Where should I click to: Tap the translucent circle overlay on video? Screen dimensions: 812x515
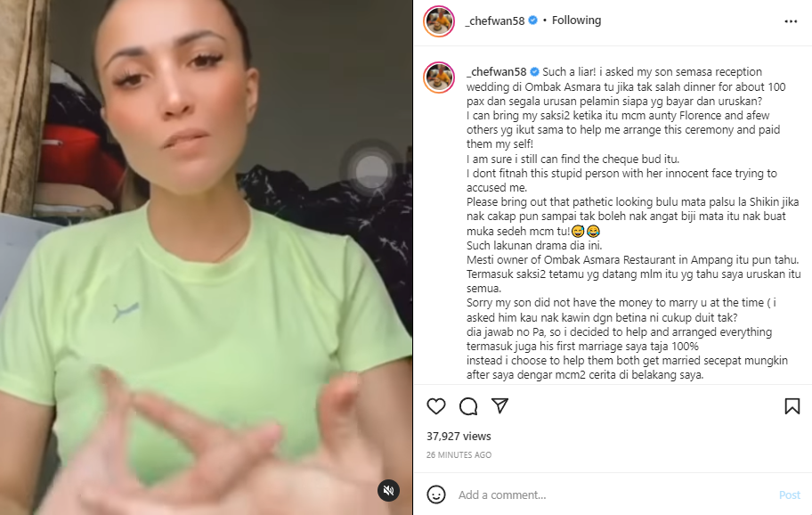click(x=370, y=171)
